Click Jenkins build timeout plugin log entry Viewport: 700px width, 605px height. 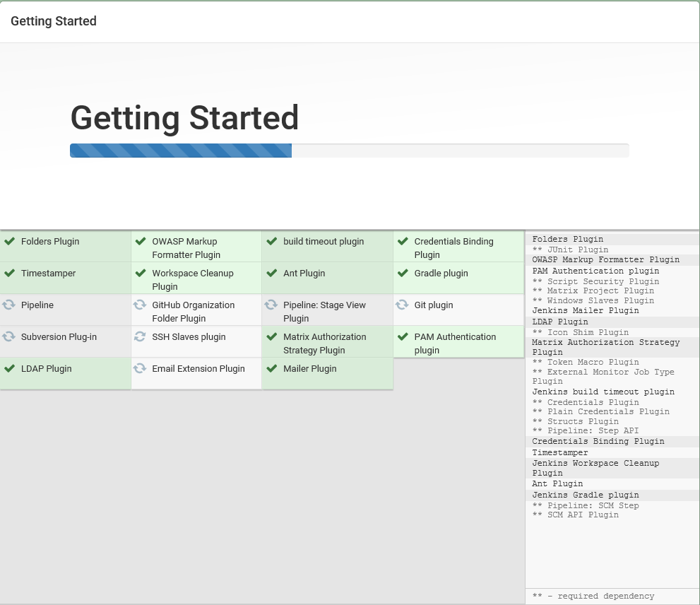[x=603, y=392]
